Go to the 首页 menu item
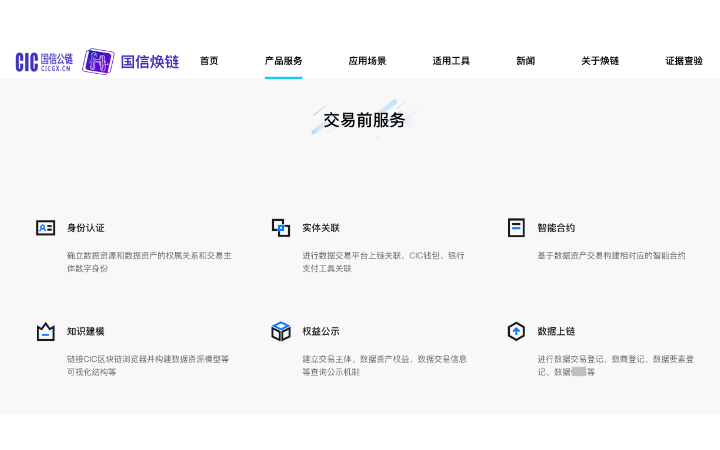 click(209, 61)
